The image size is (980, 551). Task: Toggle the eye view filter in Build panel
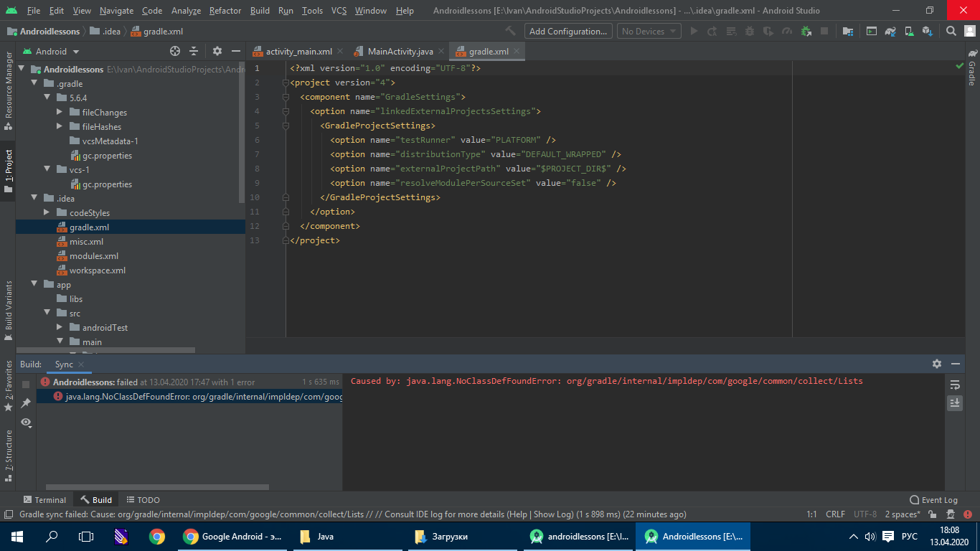pos(26,423)
